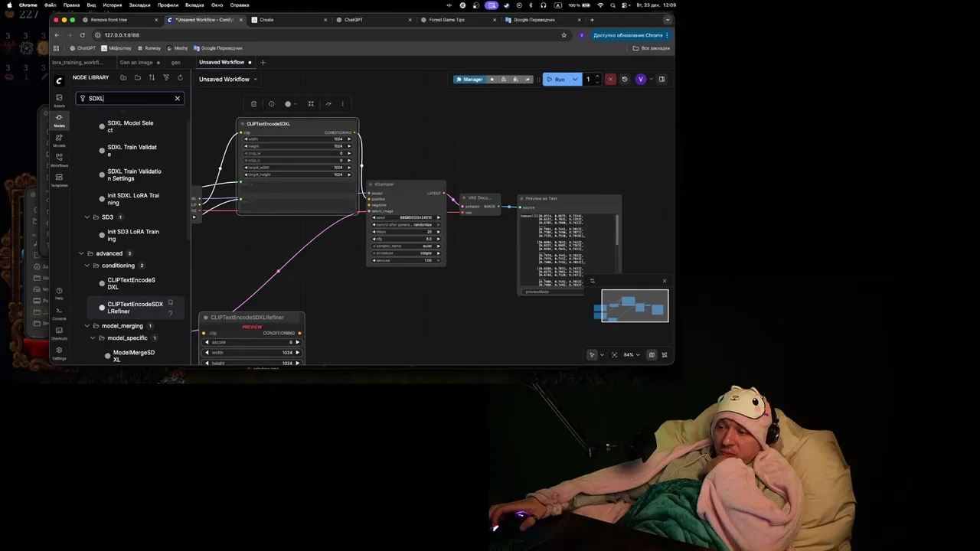Select SDXL Train Validation Settings node
This screenshot has height=551, width=980.
point(134,174)
